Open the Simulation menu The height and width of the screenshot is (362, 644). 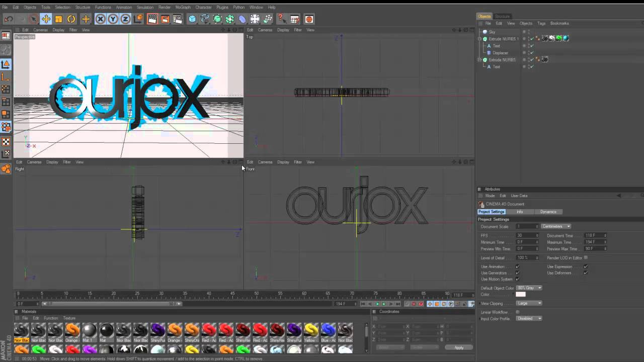click(145, 7)
